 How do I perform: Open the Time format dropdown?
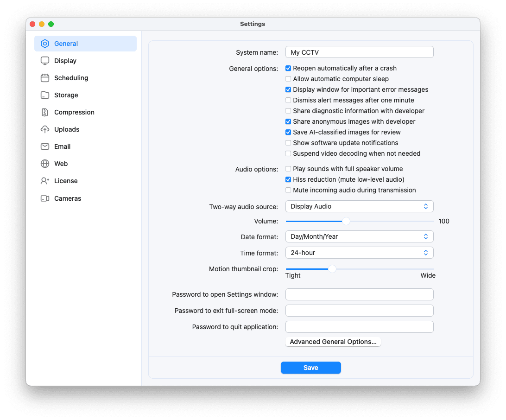360,253
